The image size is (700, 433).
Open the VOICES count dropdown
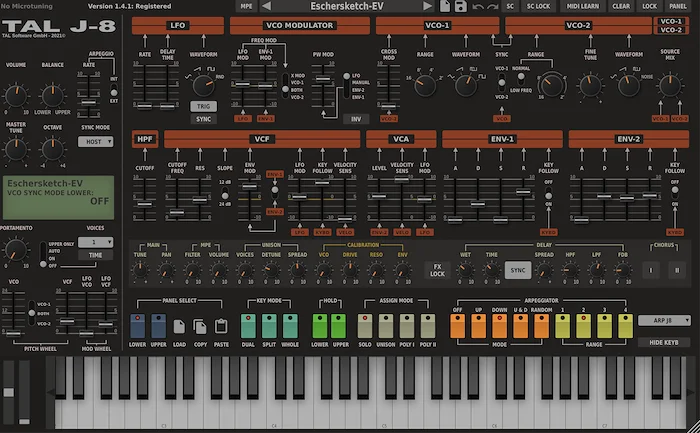(x=96, y=242)
